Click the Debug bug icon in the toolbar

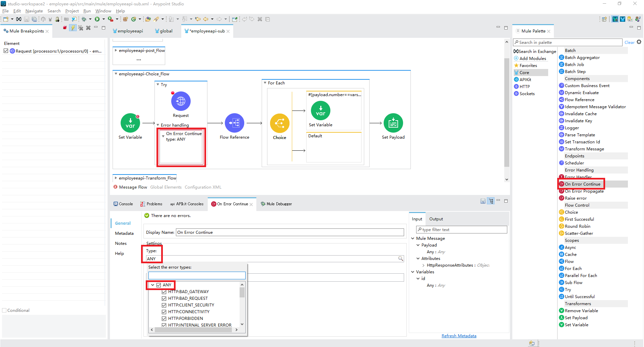pyautogui.click(x=84, y=19)
